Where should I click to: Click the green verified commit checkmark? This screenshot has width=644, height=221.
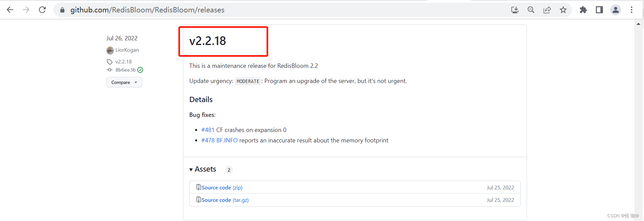[140, 70]
